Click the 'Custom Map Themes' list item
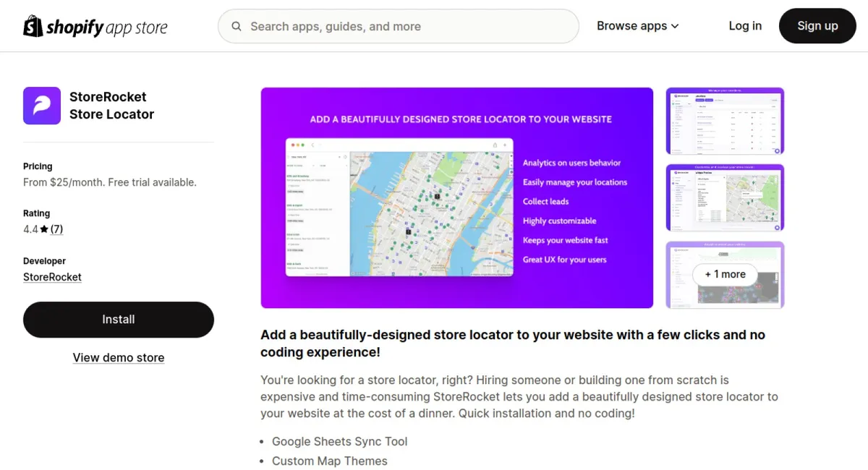 (x=330, y=461)
